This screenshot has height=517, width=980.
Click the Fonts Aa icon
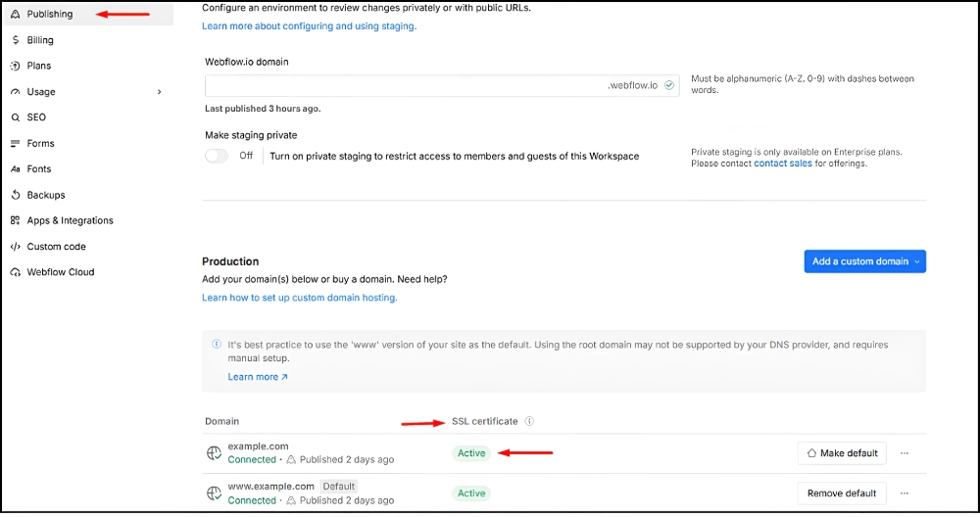click(16, 169)
